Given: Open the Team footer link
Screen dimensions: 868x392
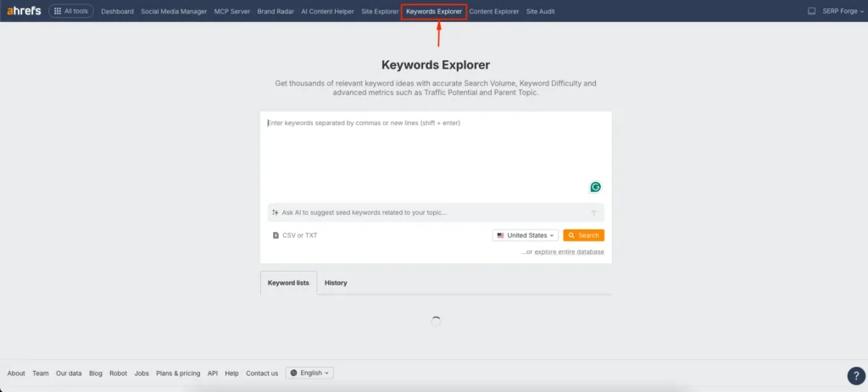Looking at the screenshot, I should click(x=41, y=373).
